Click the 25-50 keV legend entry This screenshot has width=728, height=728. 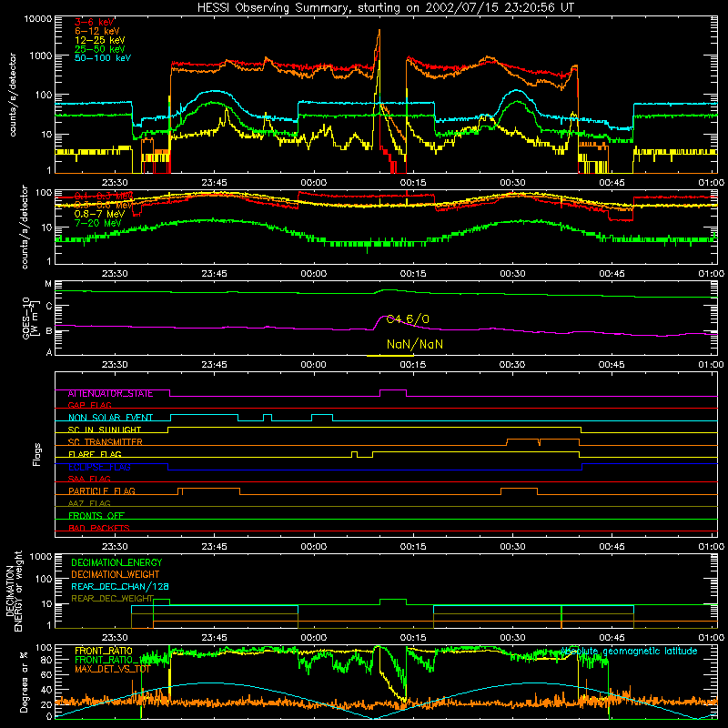[100, 49]
